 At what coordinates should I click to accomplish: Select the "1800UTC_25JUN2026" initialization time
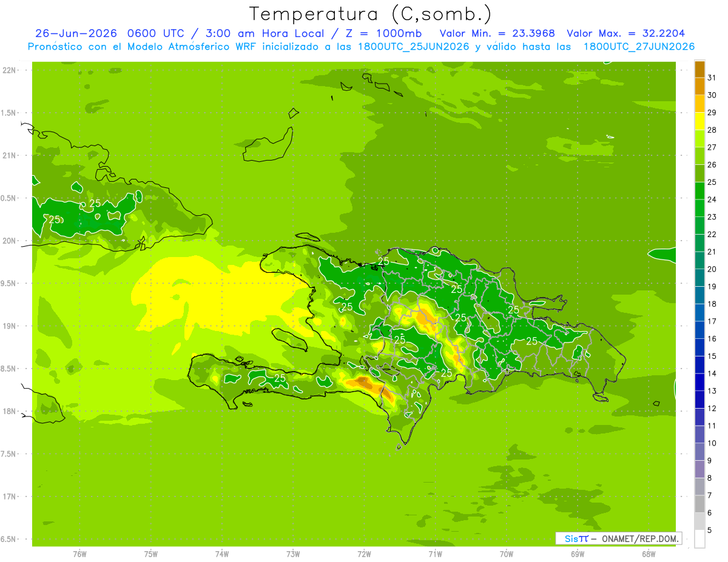(415, 47)
